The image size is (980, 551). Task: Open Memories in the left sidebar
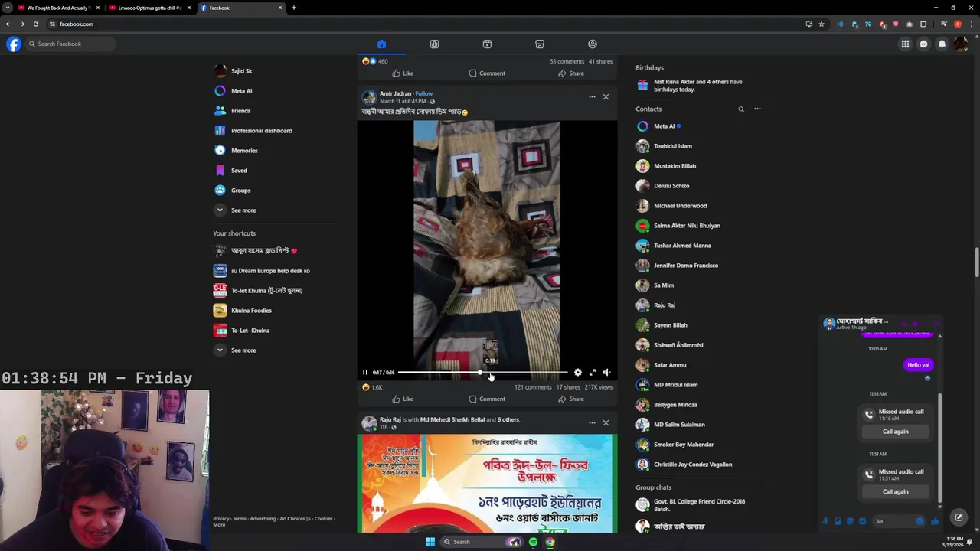pos(276,150)
